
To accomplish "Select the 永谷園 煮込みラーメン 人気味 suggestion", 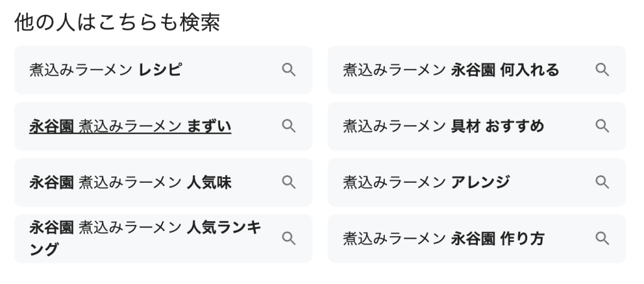I will tap(130, 182).
